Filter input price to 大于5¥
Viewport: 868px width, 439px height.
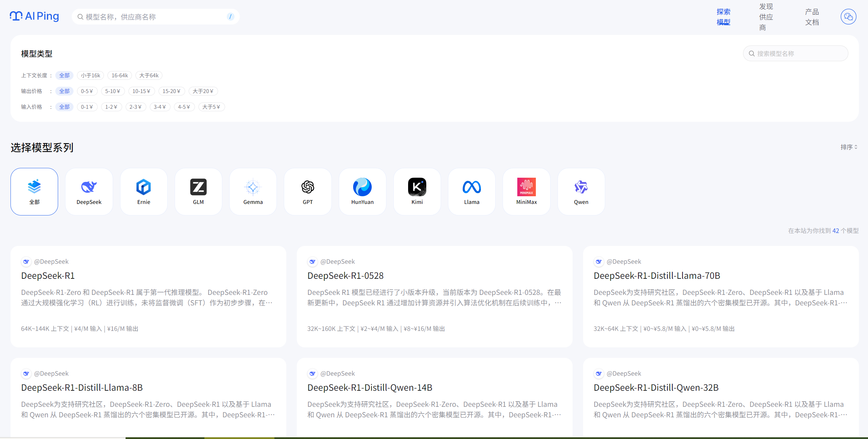(211, 107)
